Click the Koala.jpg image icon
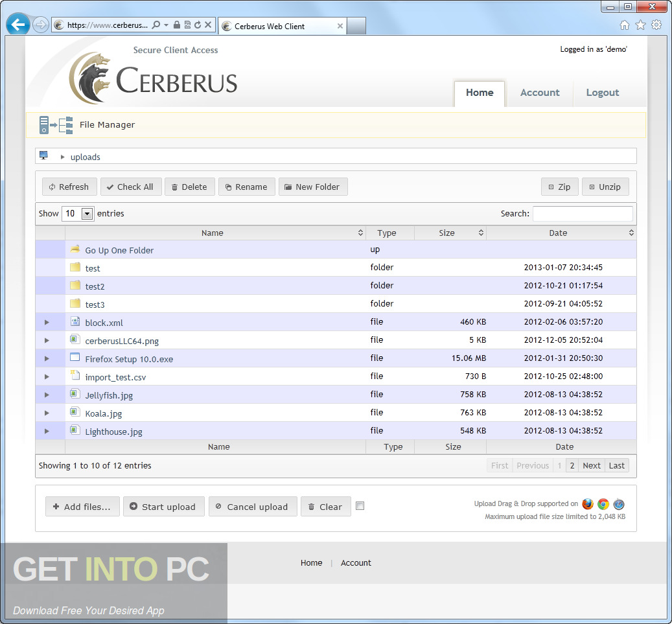Screen dimensions: 672x624 (x=75, y=411)
